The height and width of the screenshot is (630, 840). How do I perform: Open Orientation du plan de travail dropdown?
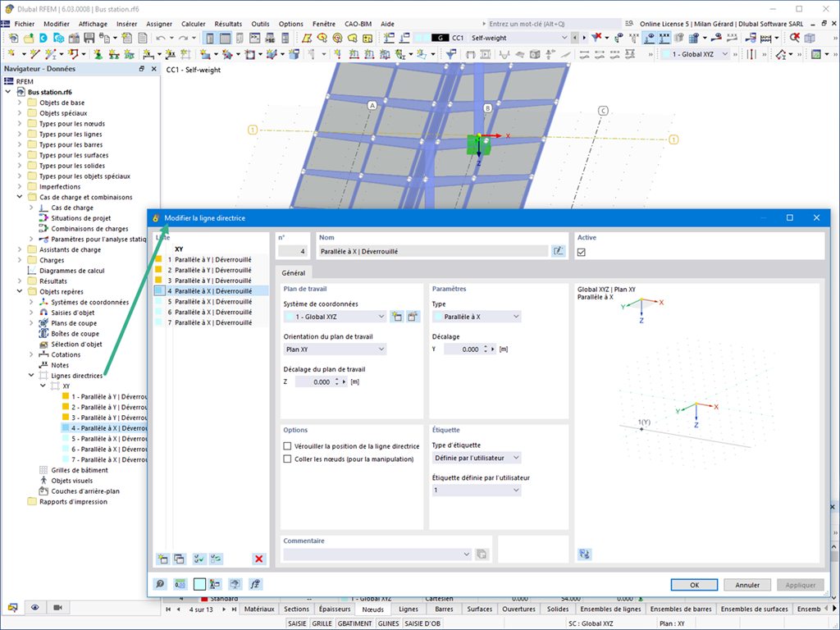pyautogui.click(x=335, y=349)
